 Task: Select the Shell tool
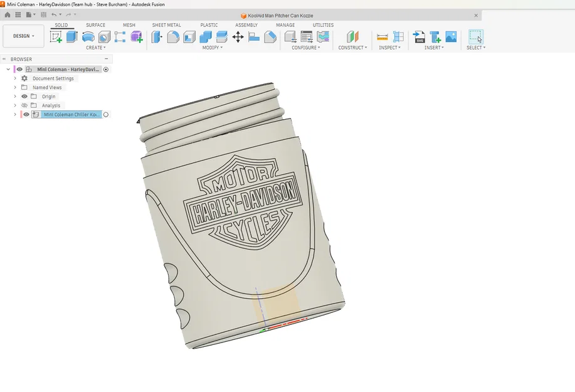click(189, 36)
